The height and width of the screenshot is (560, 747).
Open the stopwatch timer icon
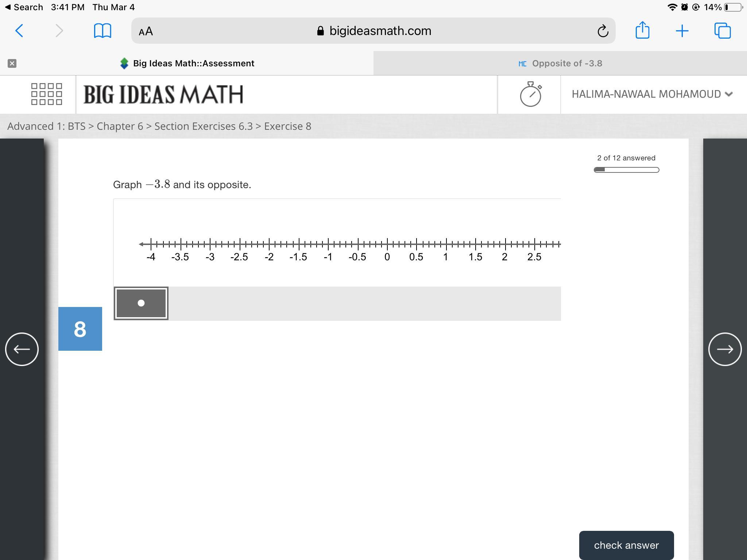tap(530, 94)
